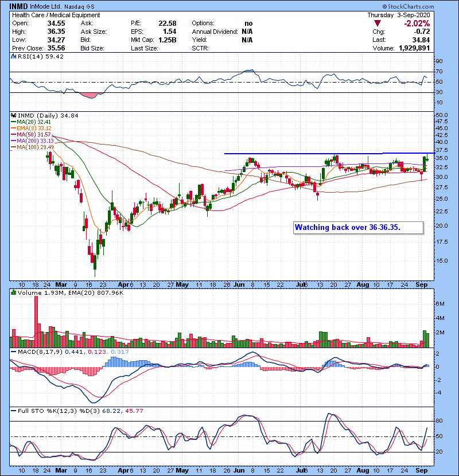The width and height of the screenshot is (459, 476).
Task: Click 'Health Care / Medical Equipment' sector text
Action: point(56,15)
